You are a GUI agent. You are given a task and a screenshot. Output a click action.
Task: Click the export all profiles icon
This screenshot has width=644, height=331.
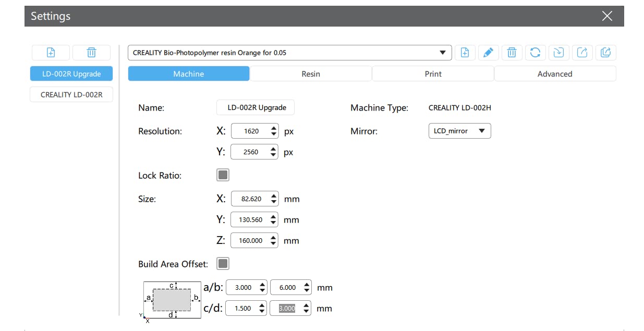(605, 52)
